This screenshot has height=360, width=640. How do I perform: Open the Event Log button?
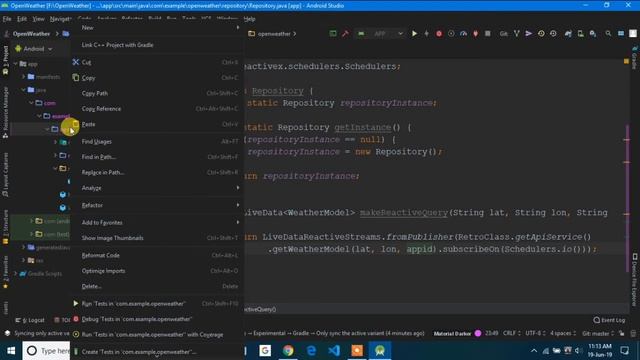[609, 320]
